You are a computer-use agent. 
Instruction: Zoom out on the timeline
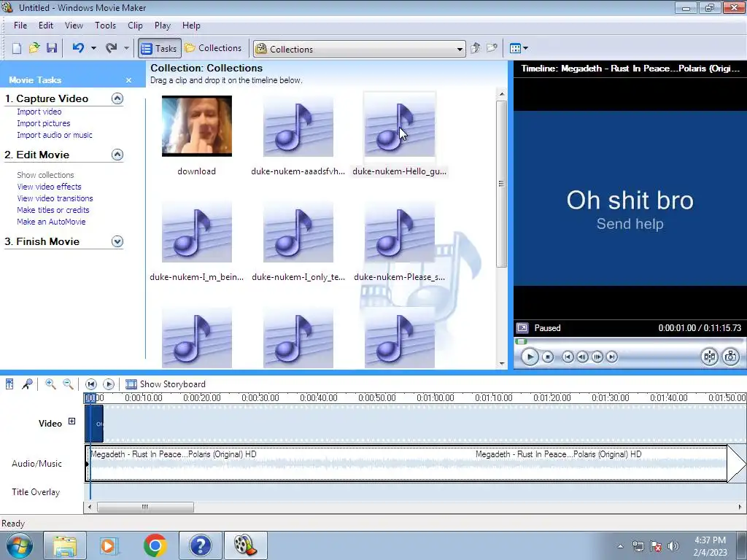[68, 384]
